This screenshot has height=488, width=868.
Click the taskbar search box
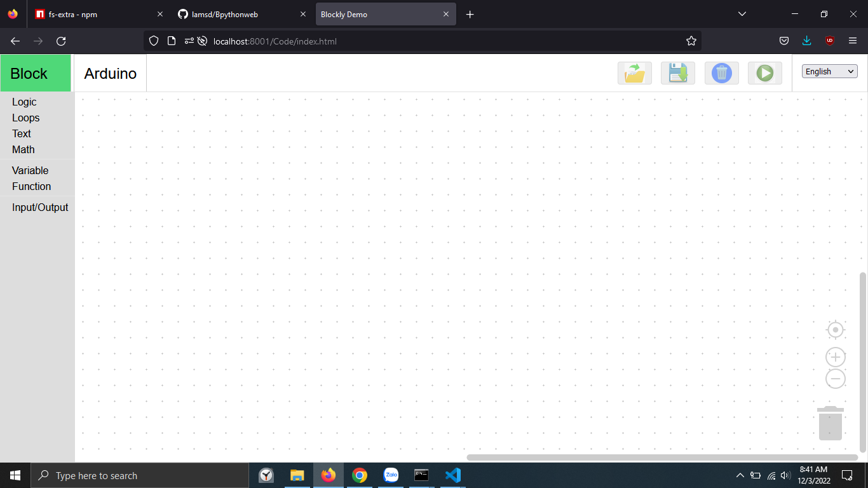pos(140,475)
